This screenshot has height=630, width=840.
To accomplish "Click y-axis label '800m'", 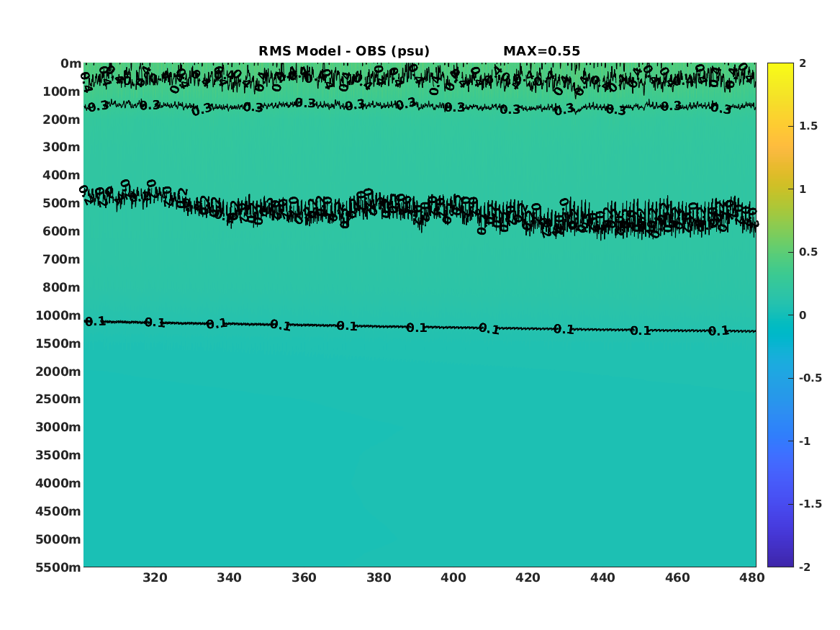I will [x=62, y=288].
